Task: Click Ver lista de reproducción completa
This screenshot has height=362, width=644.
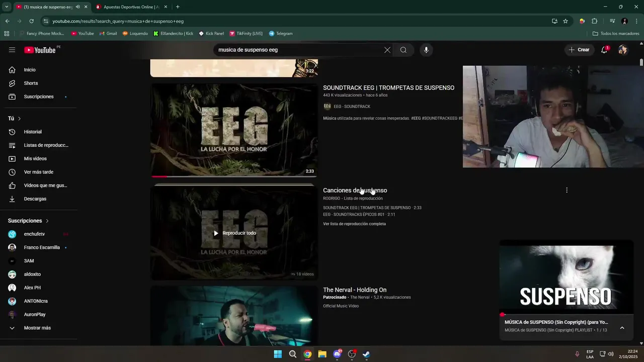Action: pyautogui.click(x=354, y=224)
